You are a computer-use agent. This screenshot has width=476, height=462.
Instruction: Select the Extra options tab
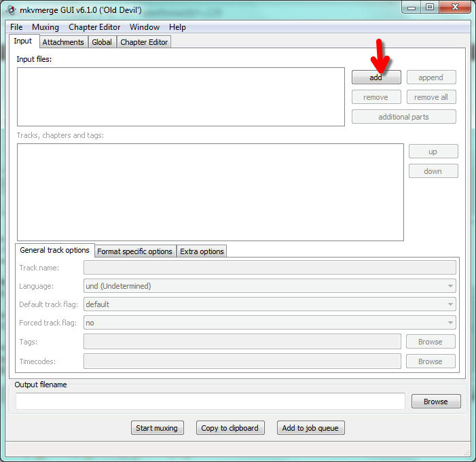click(202, 251)
